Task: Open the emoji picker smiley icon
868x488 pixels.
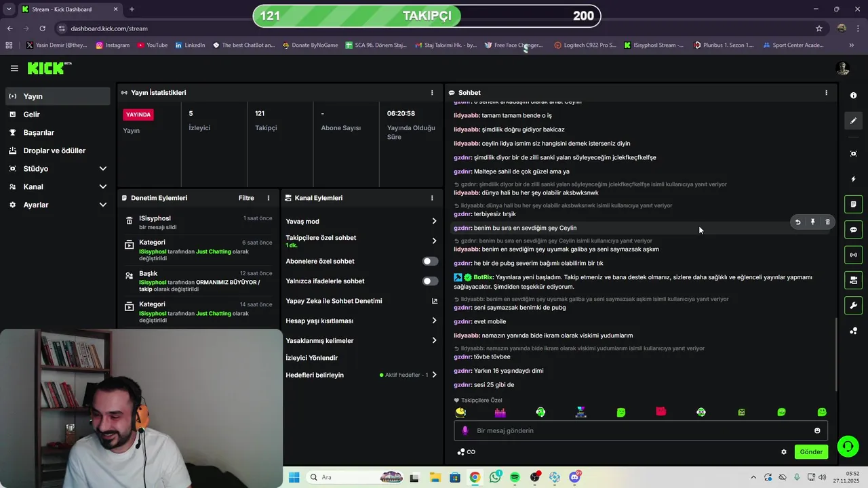Action: (x=817, y=430)
